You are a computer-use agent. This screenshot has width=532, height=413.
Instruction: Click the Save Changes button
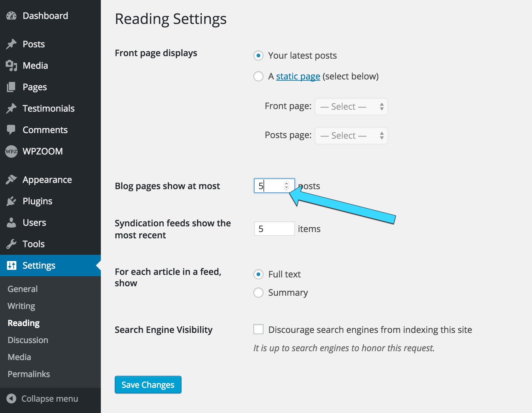(148, 385)
